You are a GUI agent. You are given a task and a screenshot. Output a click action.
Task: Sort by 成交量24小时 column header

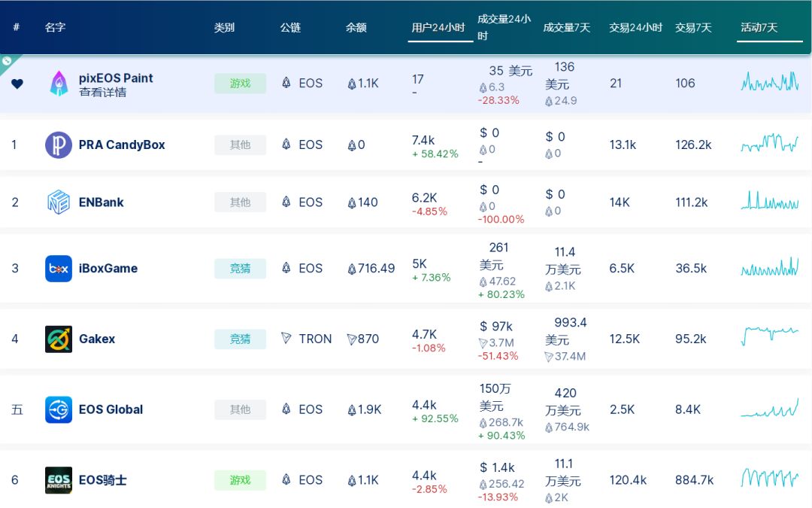point(504,28)
